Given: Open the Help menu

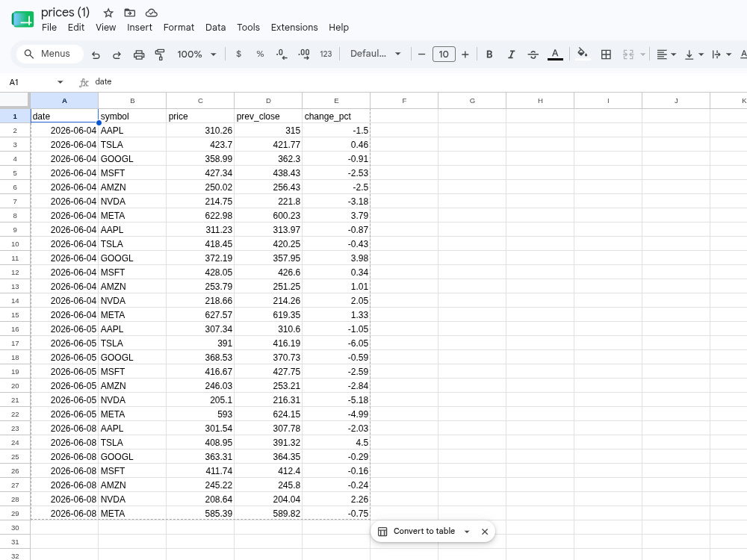Looking at the screenshot, I should point(338,28).
